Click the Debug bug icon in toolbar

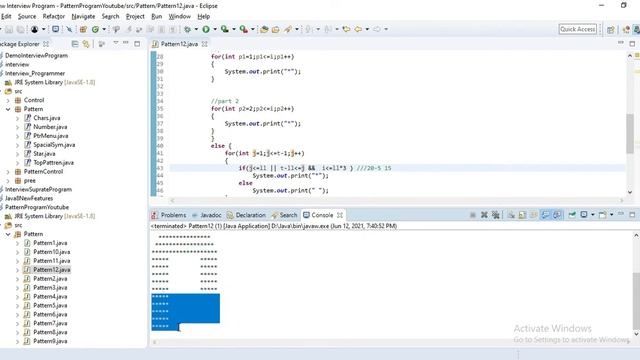187,29
